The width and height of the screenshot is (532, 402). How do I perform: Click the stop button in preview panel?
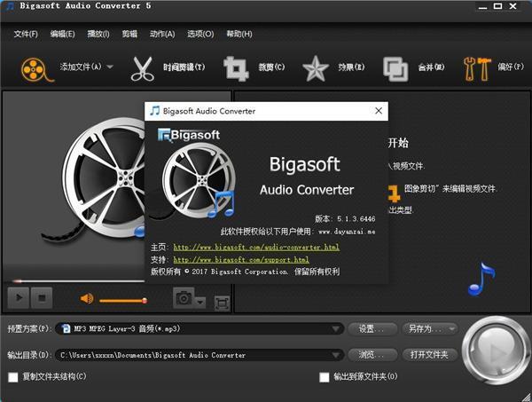coord(42,298)
